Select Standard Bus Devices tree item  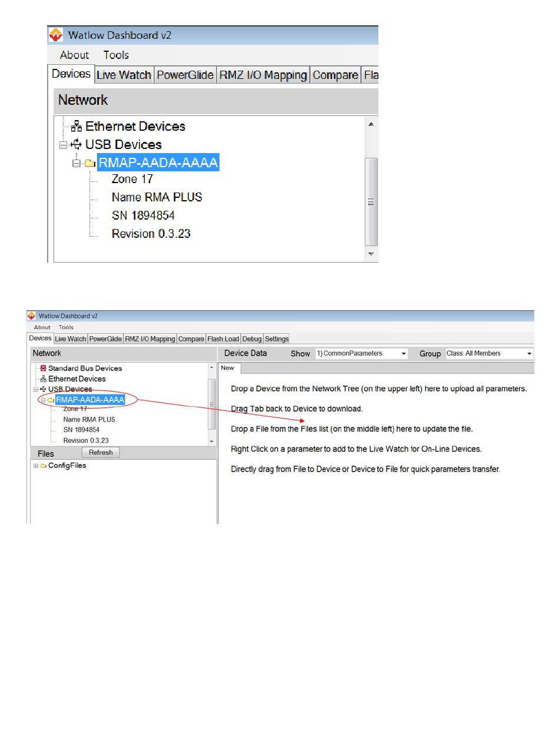(85, 368)
